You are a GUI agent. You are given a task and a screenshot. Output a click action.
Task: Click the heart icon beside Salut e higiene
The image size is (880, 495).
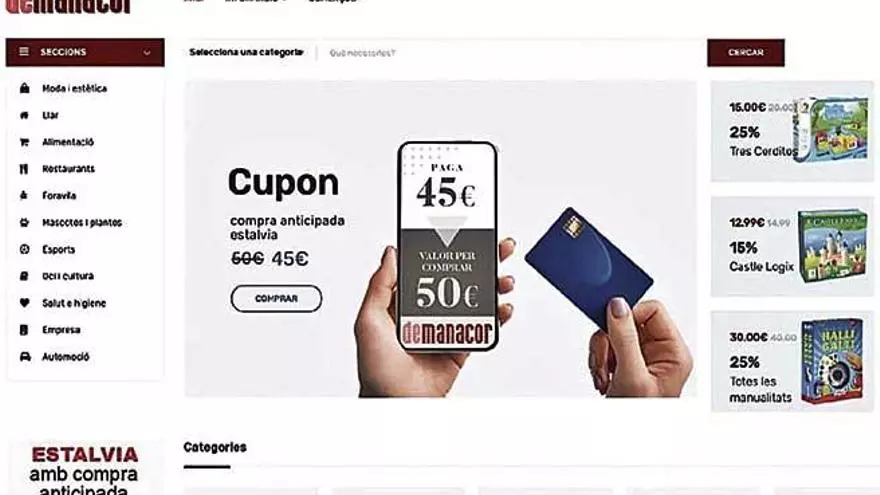24,302
